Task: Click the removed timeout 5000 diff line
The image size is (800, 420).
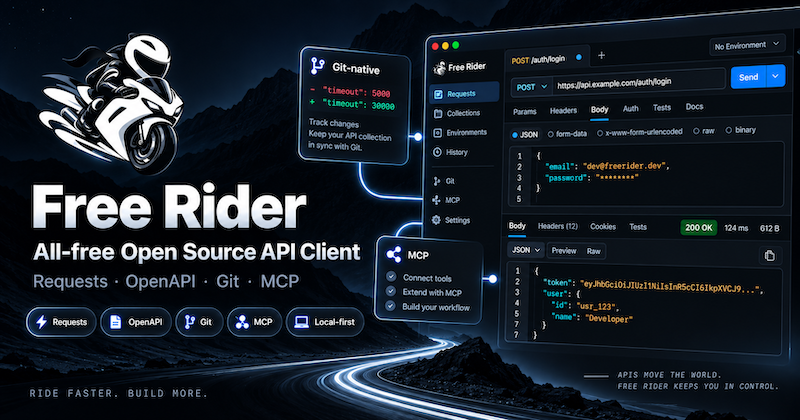Action: click(350, 92)
